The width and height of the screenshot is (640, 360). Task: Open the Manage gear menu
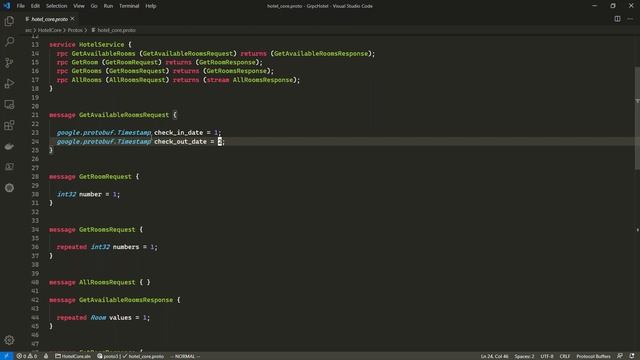point(9,340)
